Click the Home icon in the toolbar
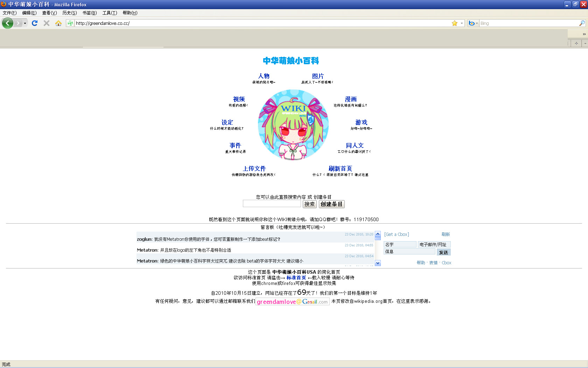The height and width of the screenshot is (368, 588). 58,23
